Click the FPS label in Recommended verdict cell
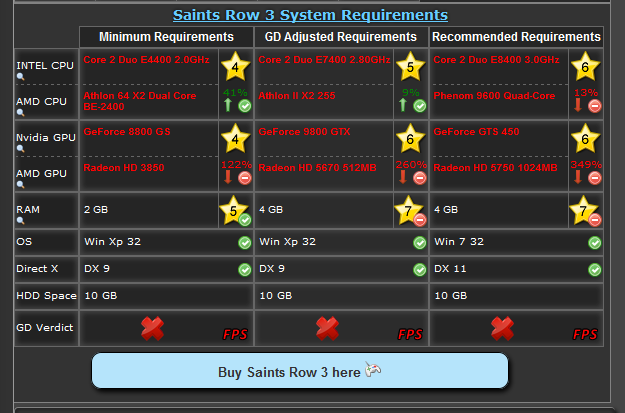625x413 pixels. pyautogui.click(x=585, y=334)
